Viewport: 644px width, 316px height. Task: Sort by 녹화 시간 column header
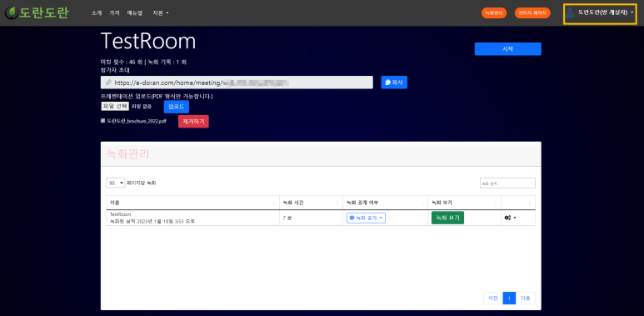click(311, 203)
